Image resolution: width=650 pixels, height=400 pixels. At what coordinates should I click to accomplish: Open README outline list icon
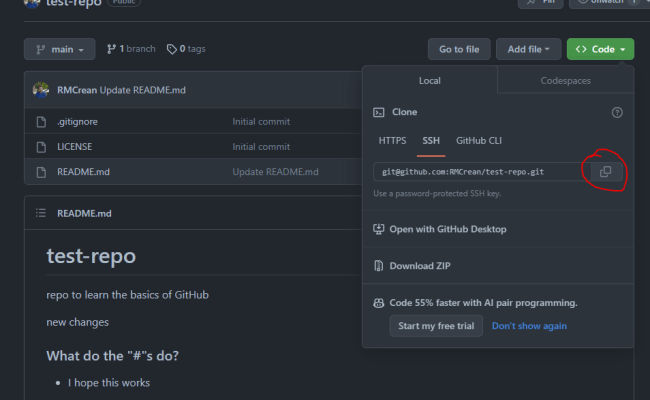coord(41,213)
